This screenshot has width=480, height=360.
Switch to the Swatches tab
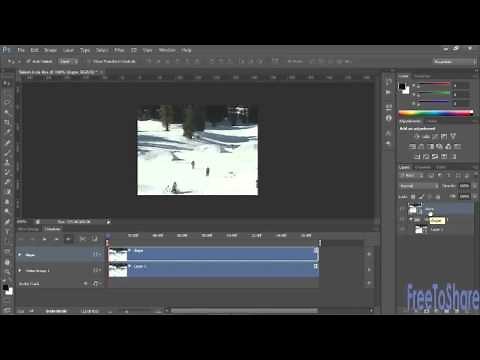[x=422, y=76]
